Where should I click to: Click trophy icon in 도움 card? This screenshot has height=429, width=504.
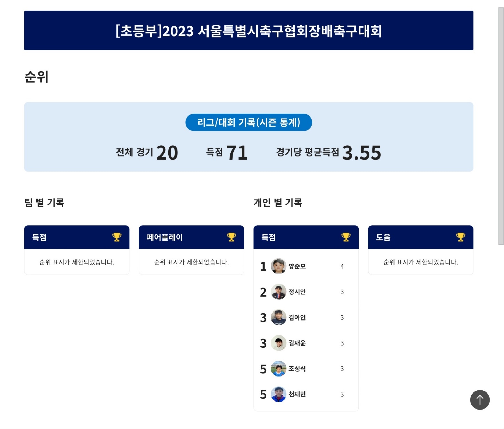click(x=461, y=237)
